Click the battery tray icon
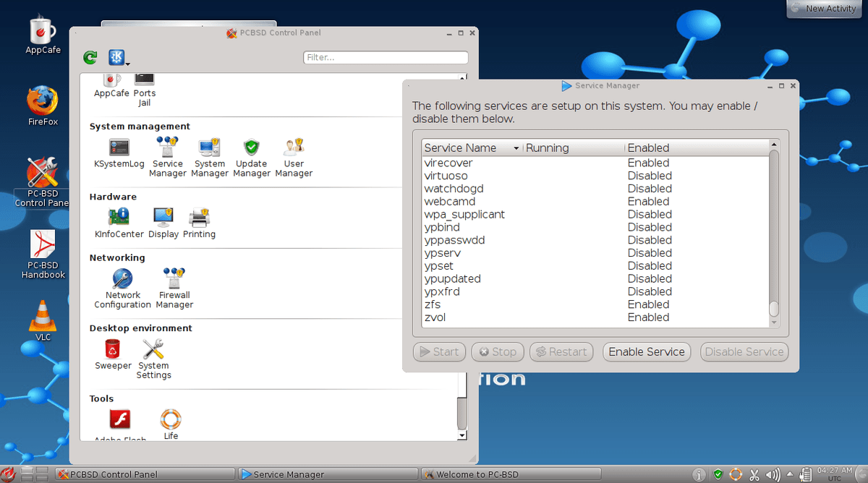Viewport: 868px width, 483px height. point(804,475)
